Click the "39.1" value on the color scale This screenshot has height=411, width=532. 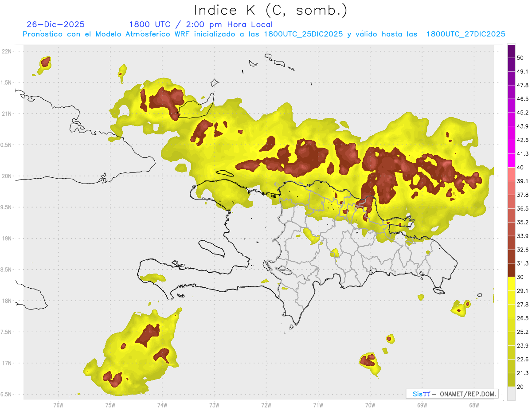(x=523, y=181)
